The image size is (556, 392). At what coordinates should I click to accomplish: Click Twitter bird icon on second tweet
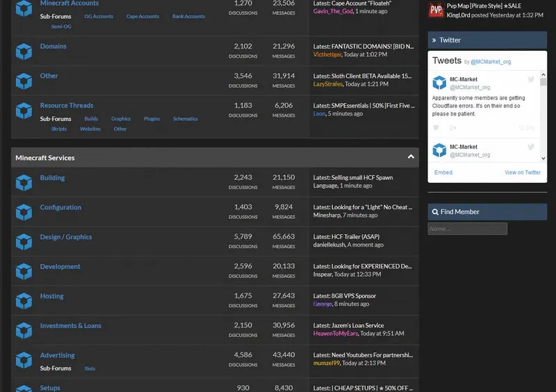click(x=531, y=147)
